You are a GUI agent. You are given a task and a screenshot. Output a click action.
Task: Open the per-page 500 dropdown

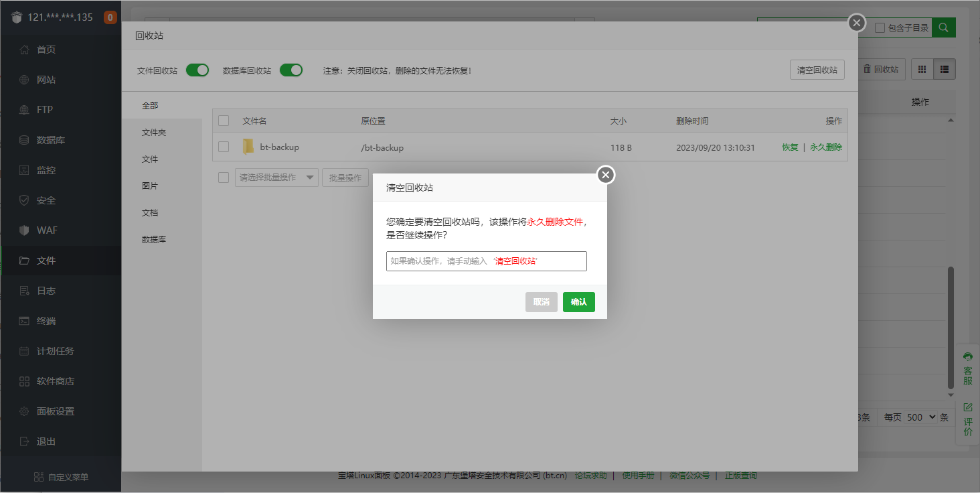tap(921, 417)
